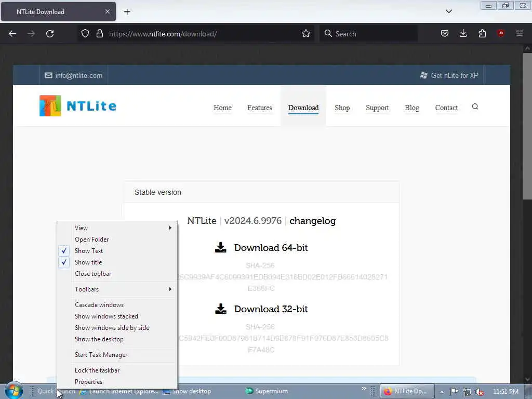532x399 pixels.
Task: Click the page vertical scrollbar thumb
Action: [527, 126]
